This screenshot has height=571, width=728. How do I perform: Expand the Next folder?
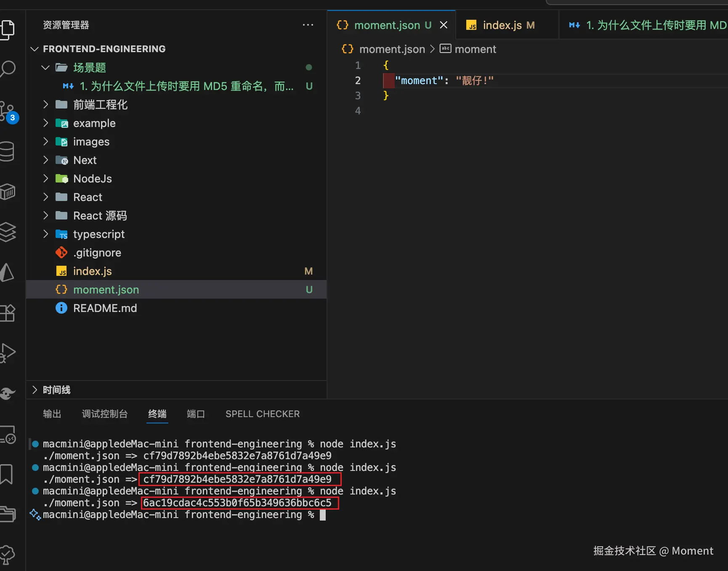[x=45, y=160]
